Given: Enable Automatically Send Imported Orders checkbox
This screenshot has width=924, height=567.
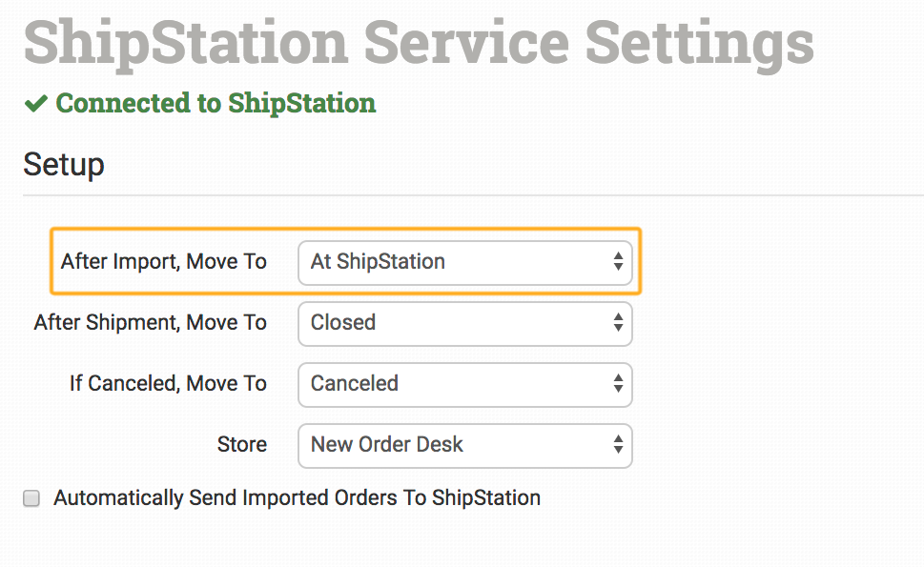Looking at the screenshot, I should [x=32, y=498].
